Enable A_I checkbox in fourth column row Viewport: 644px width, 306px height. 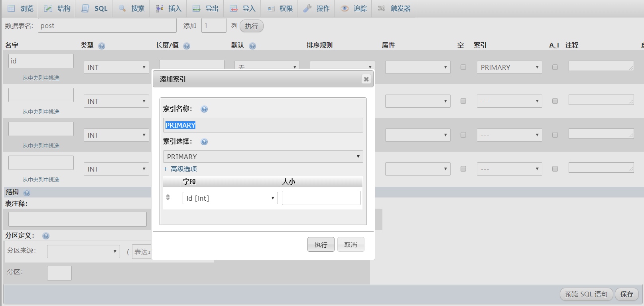[555, 169]
